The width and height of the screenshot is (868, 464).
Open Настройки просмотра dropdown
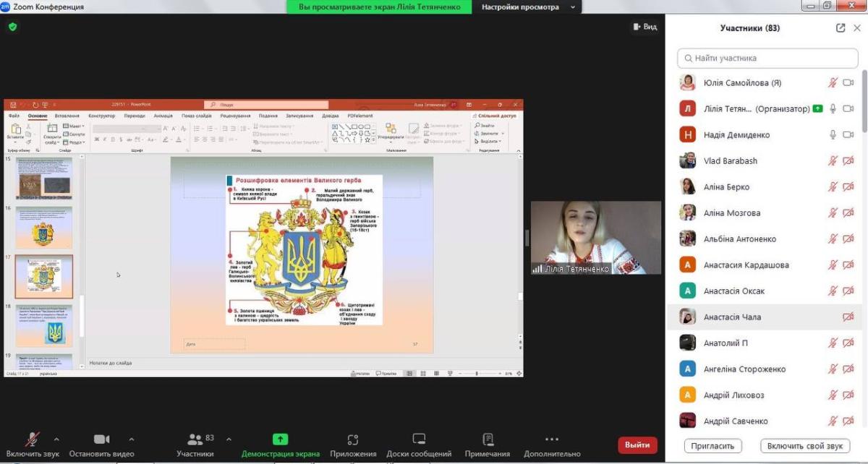coord(527,7)
